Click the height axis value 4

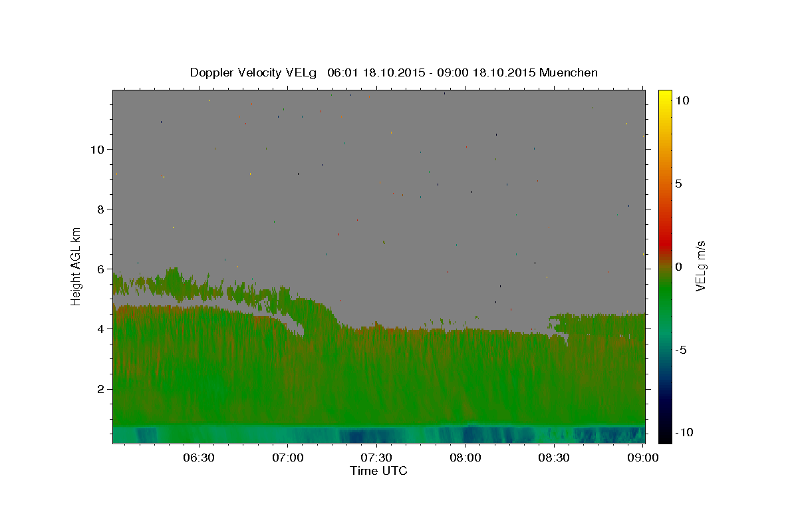point(100,329)
